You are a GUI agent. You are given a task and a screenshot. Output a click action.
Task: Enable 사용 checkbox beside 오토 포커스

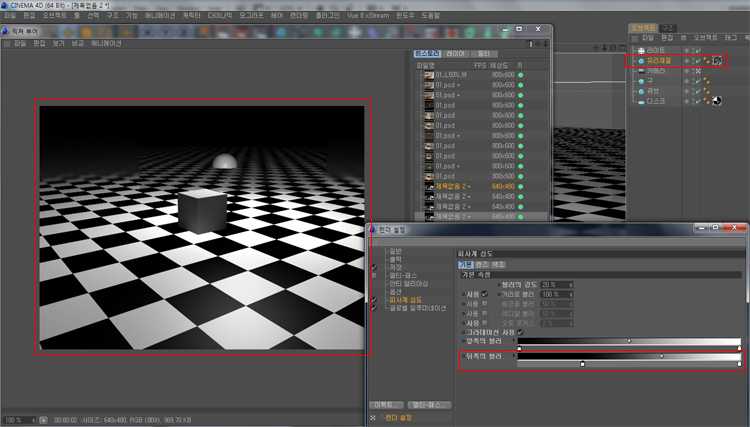(x=485, y=323)
